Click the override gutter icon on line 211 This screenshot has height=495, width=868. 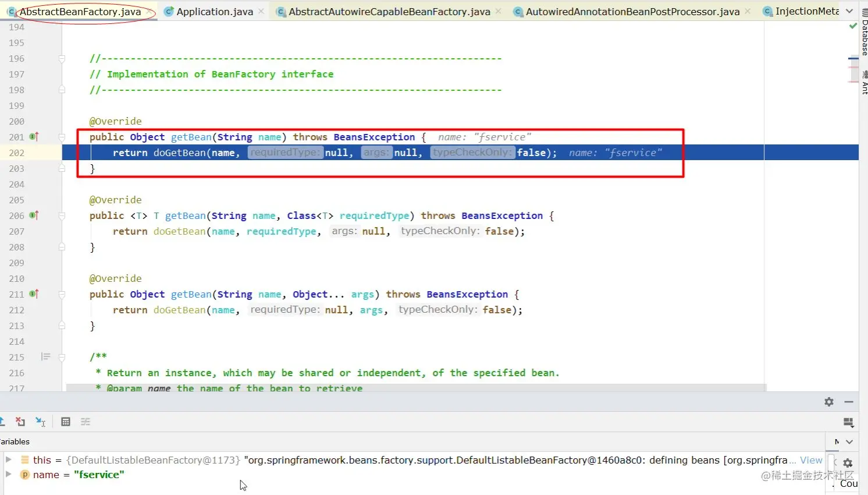[34, 294]
